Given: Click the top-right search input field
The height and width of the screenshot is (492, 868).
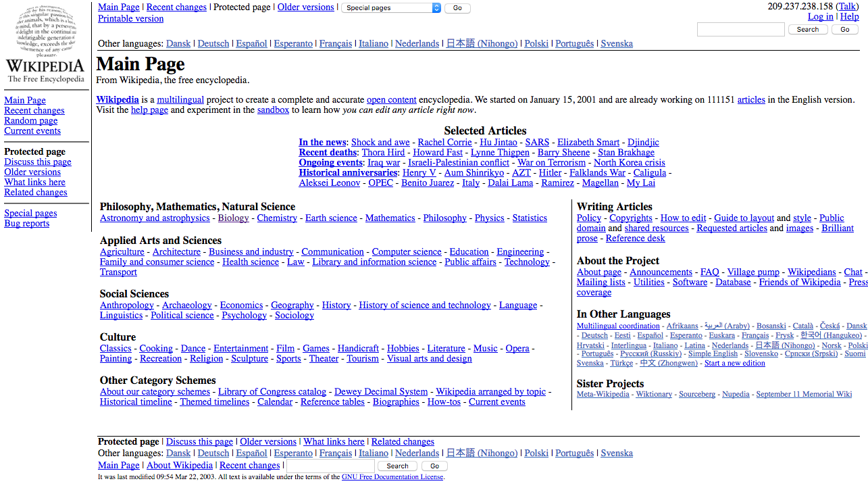Looking at the screenshot, I should (741, 29).
